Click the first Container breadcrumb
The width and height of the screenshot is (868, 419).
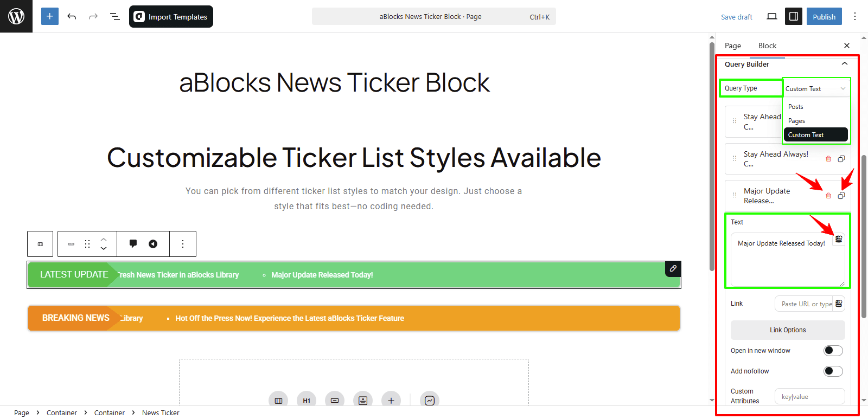coord(62,412)
